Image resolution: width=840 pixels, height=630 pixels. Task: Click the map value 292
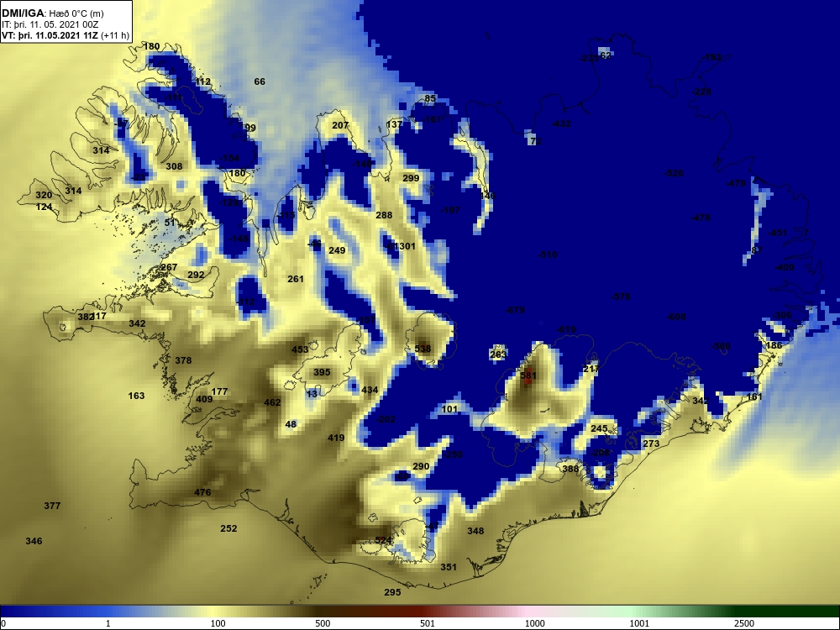pyautogui.click(x=196, y=275)
